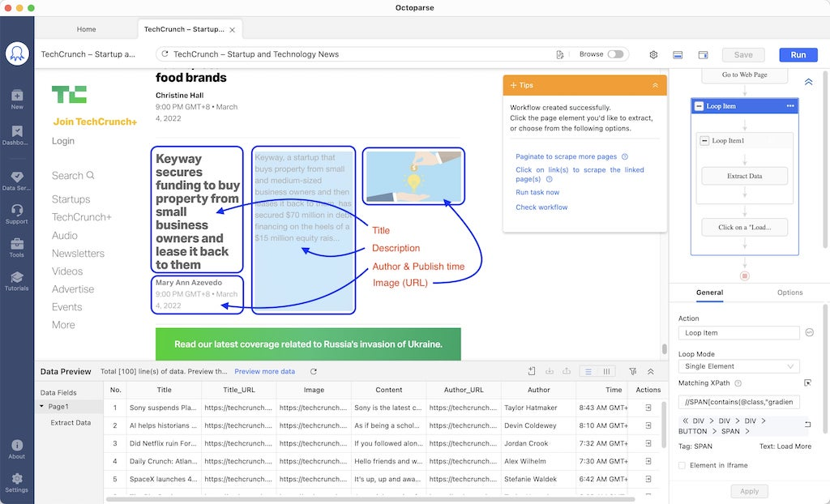This screenshot has height=504, width=830.
Task: Open the Tools section in the sidebar
Action: (17, 247)
